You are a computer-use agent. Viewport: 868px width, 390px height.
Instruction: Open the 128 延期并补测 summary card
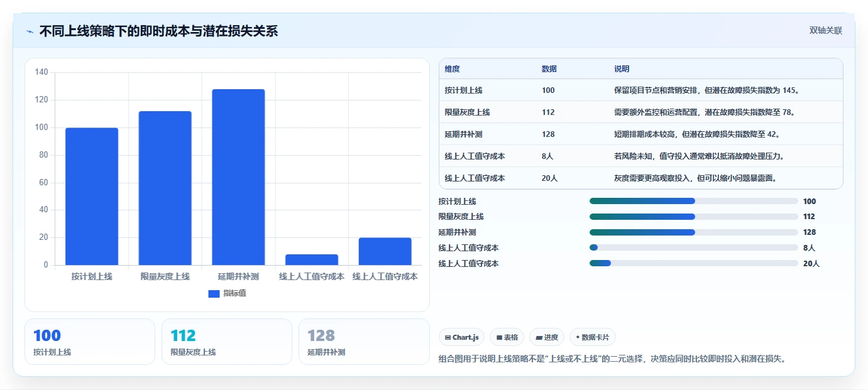coord(364,342)
